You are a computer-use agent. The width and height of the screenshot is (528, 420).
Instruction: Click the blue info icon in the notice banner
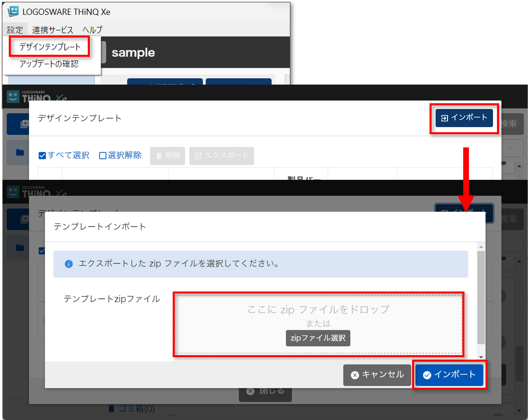pos(69,264)
